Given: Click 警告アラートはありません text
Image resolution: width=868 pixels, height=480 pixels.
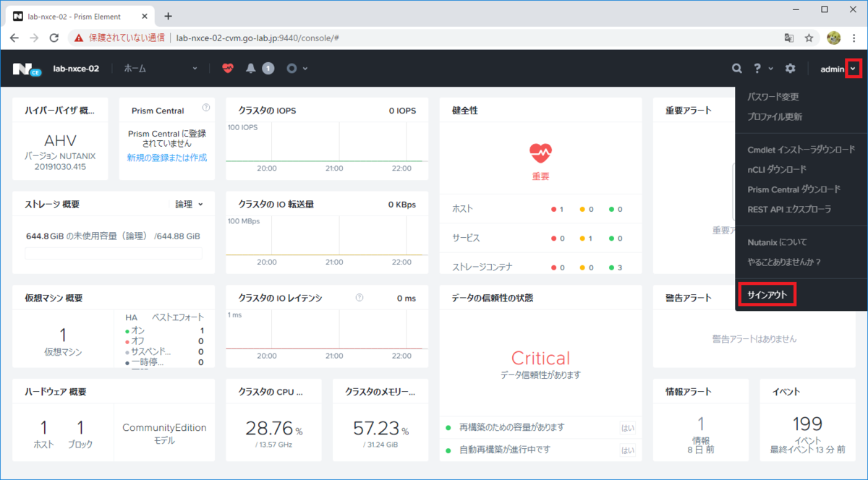Looking at the screenshot, I should pyautogui.click(x=754, y=338).
